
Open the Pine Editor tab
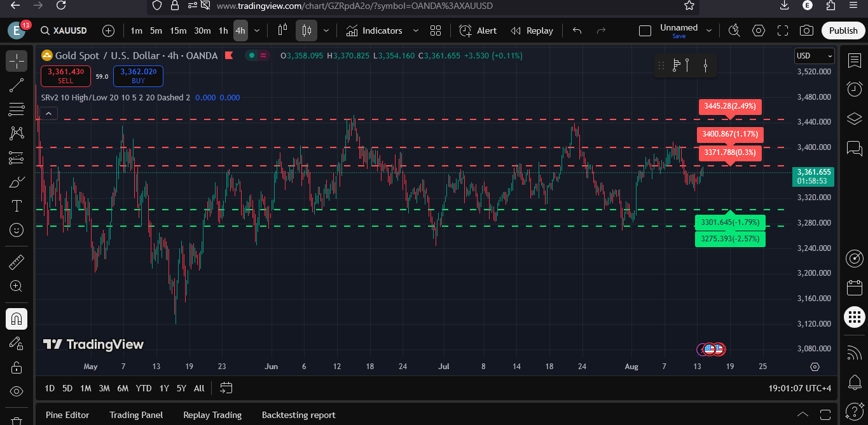pyautogui.click(x=67, y=415)
